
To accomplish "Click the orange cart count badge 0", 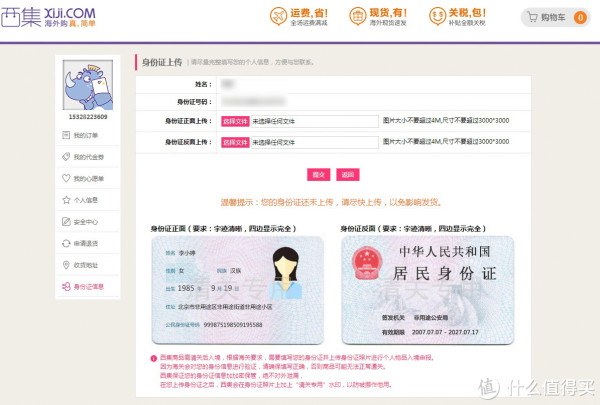I will point(580,18).
